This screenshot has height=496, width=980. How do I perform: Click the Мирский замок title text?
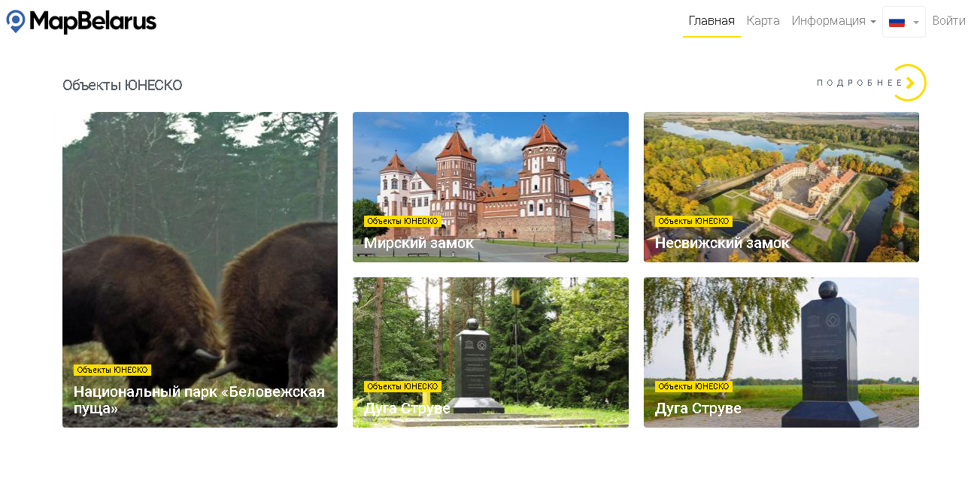(x=419, y=243)
